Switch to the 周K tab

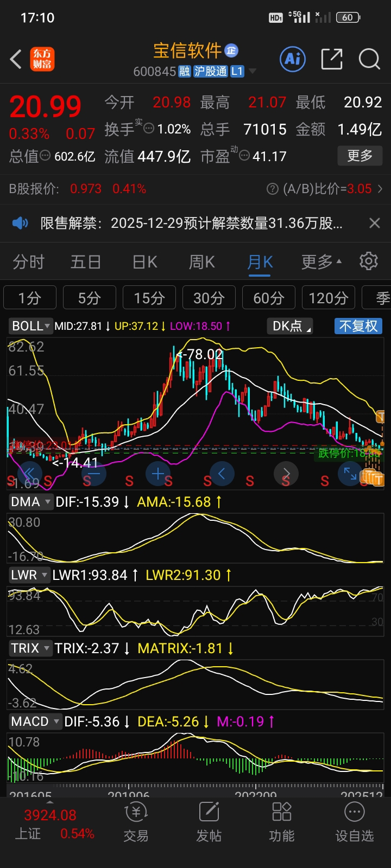click(x=201, y=262)
